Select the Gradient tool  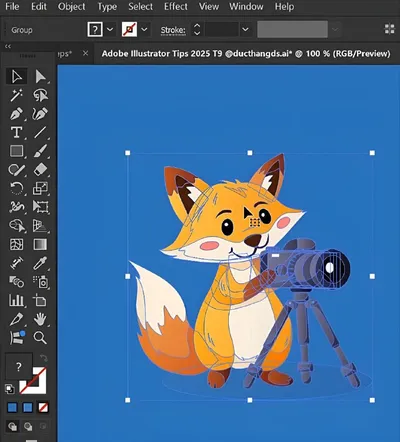tap(40, 244)
